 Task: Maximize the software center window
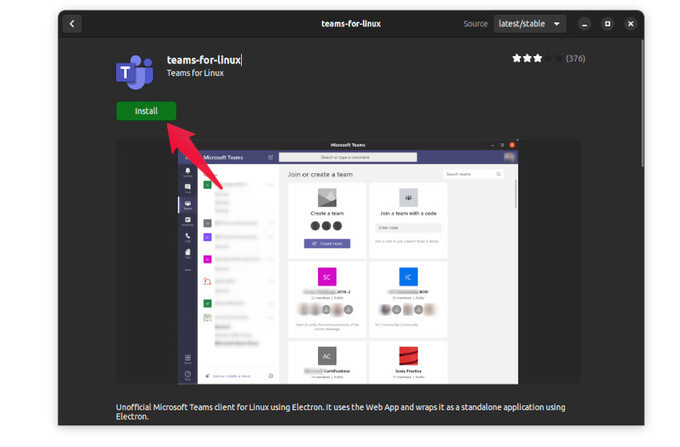608,24
